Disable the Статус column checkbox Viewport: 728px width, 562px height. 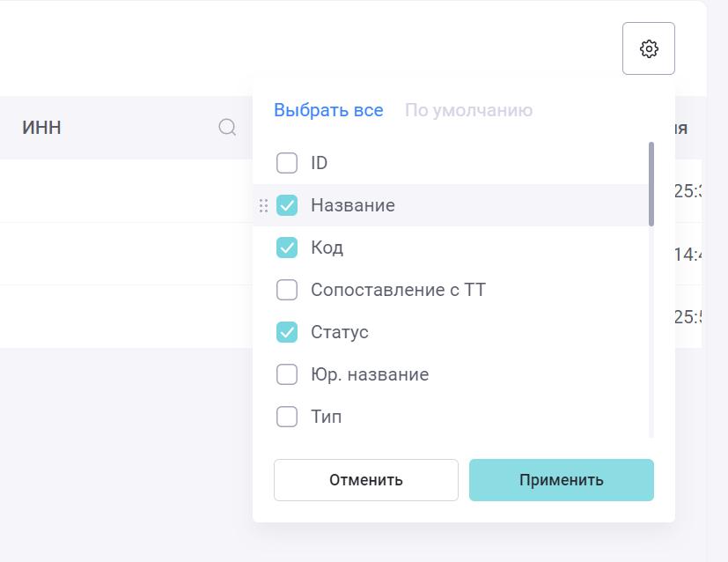coord(287,332)
